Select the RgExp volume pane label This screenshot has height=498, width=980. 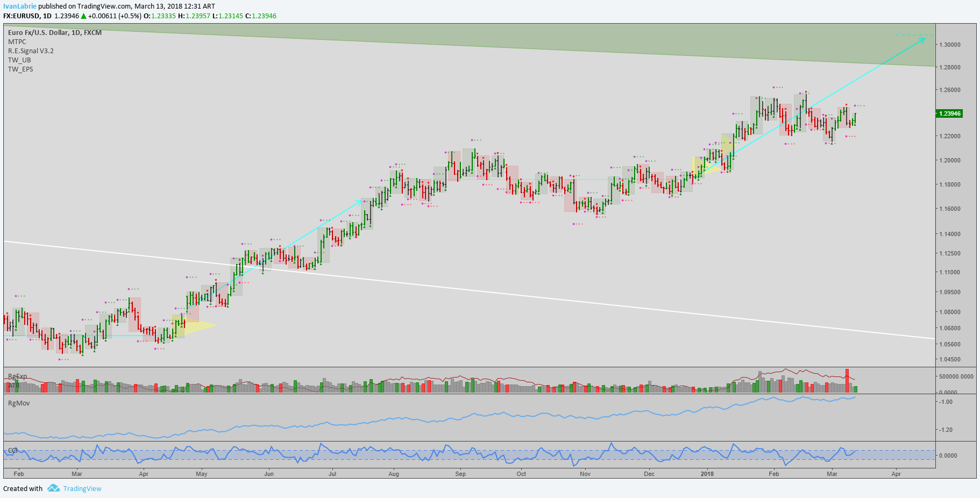coord(17,376)
